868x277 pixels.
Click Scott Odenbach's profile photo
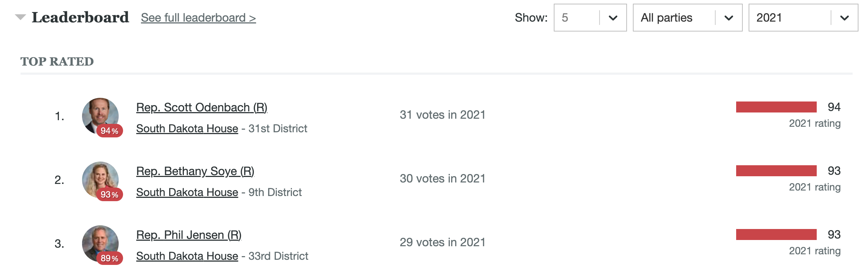point(100,116)
